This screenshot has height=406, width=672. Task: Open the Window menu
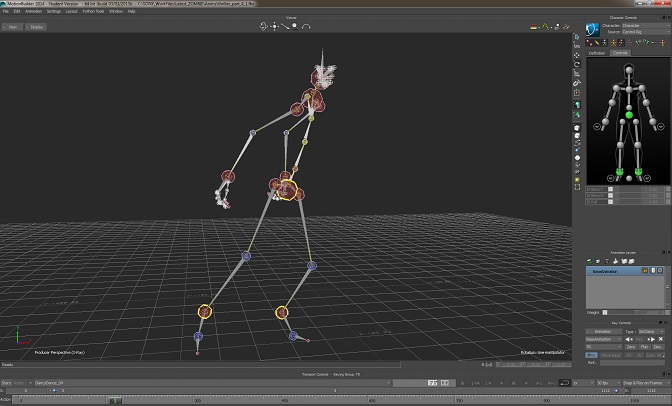(116, 11)
